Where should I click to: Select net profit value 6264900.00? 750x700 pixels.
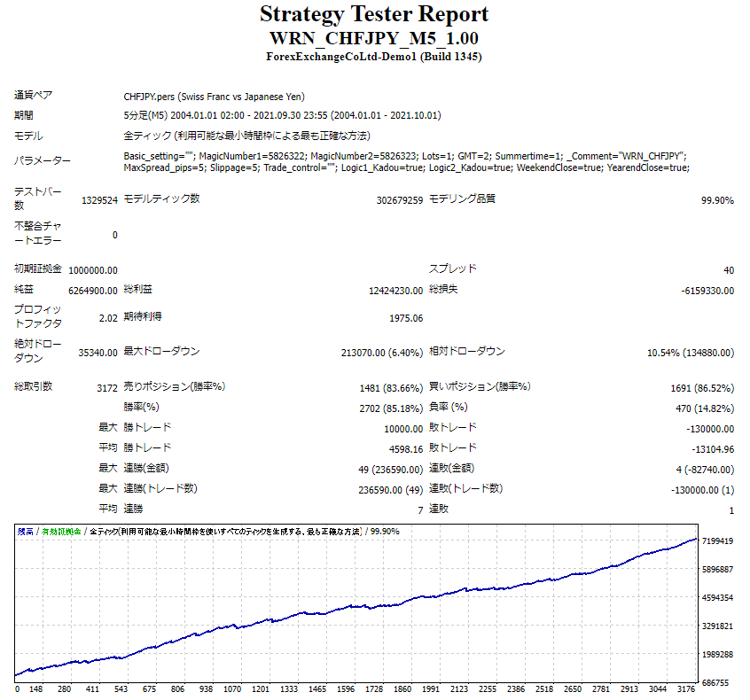click(x=93, y=291)
